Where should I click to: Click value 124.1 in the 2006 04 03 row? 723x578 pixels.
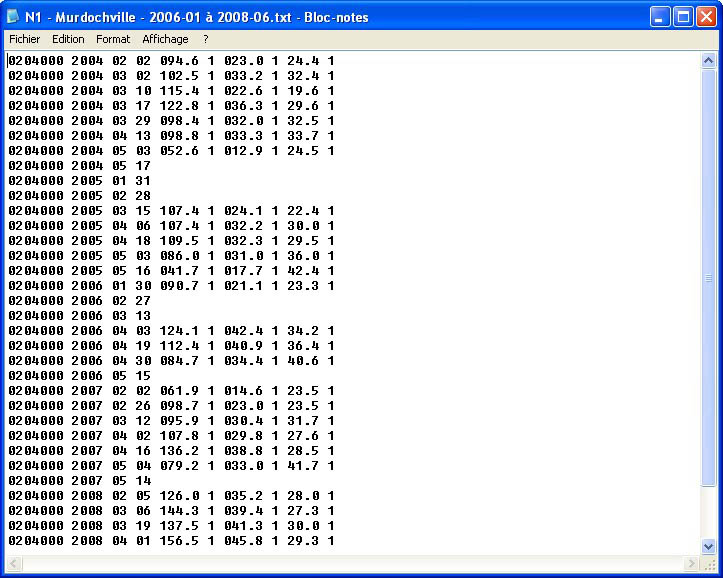[179, 331]
